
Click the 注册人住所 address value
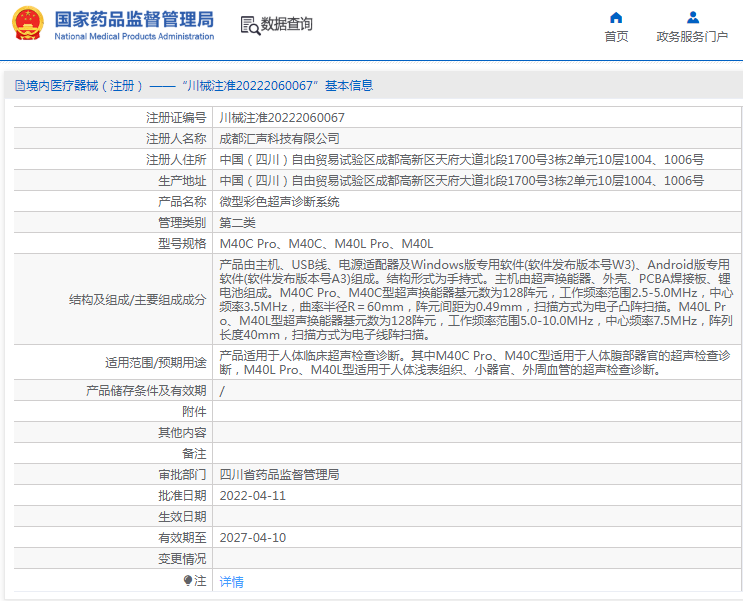tap(462, 160)
